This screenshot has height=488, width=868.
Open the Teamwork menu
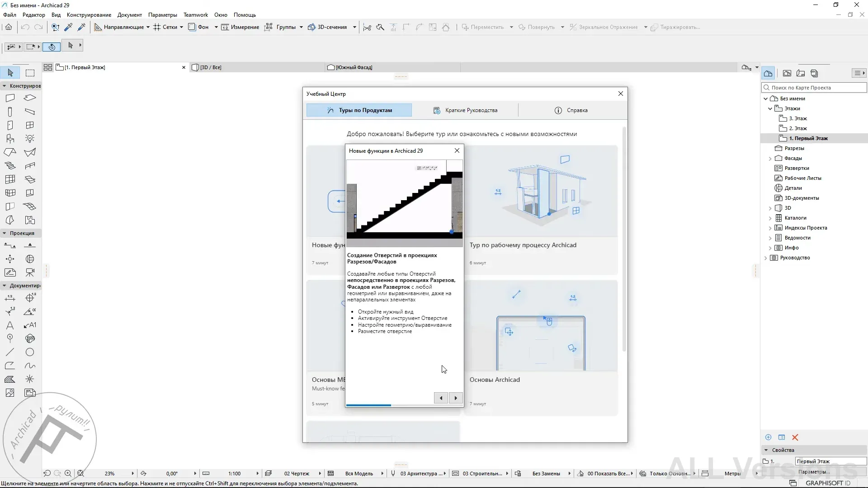[196, 15]
